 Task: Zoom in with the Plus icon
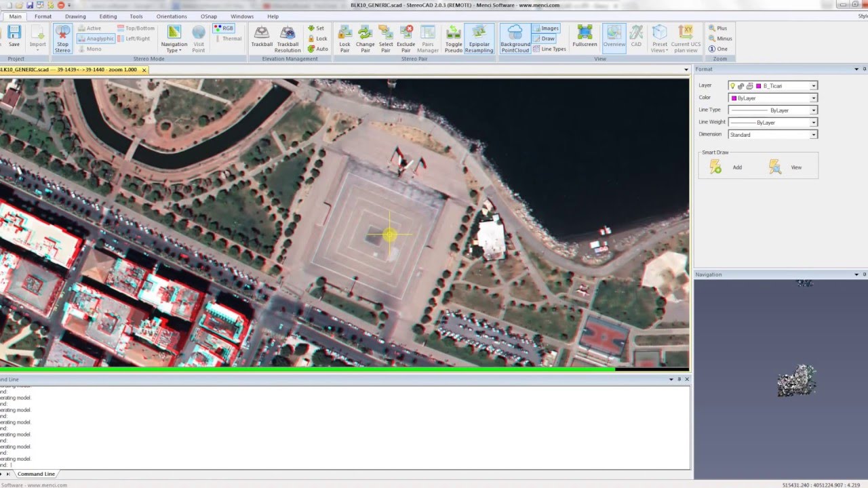712,28
